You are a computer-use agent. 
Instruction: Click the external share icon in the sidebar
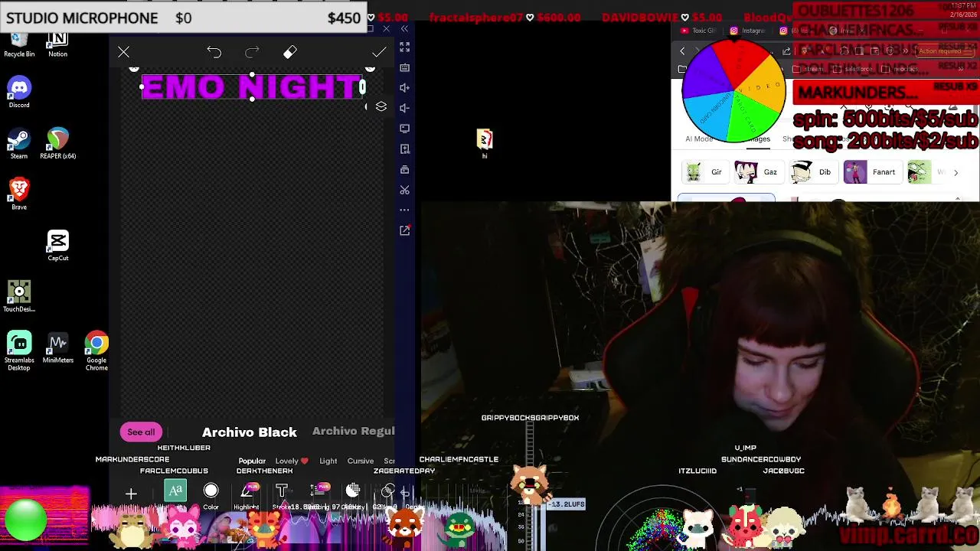click(x=405, y=230)
